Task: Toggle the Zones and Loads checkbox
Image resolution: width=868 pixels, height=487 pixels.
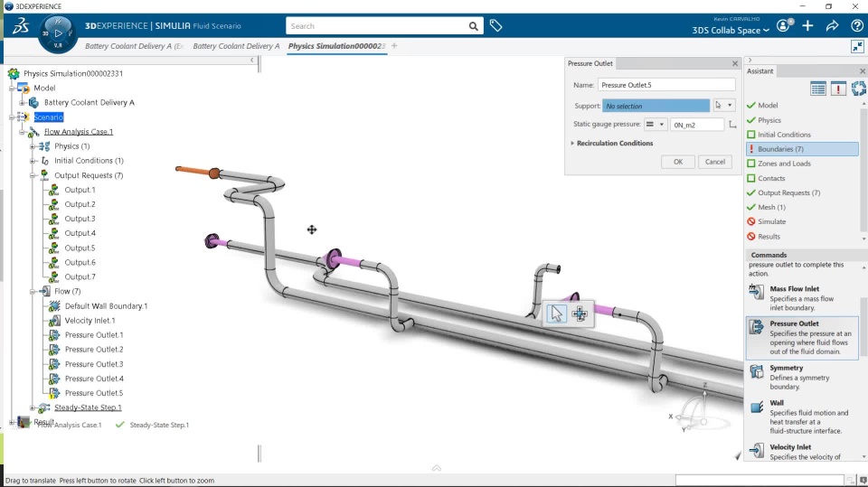Action: pyautogui.click(x=751, y=164)
